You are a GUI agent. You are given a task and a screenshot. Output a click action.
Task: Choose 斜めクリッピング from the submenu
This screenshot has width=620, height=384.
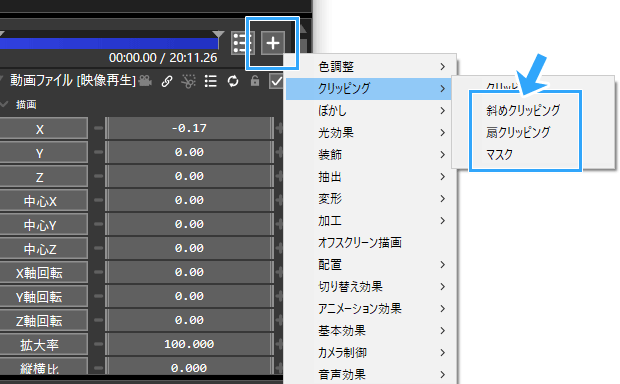(523, 110)
